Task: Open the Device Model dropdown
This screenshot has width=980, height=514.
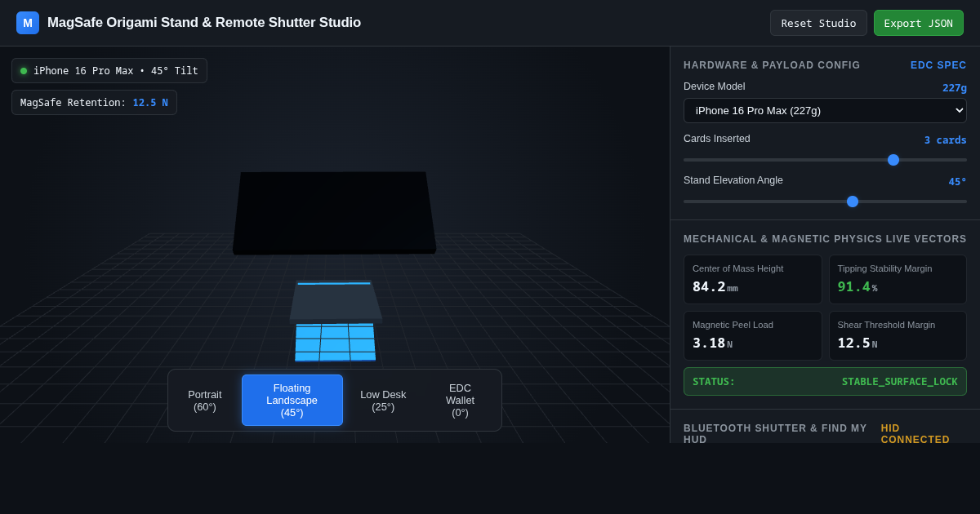Action: 825,110
